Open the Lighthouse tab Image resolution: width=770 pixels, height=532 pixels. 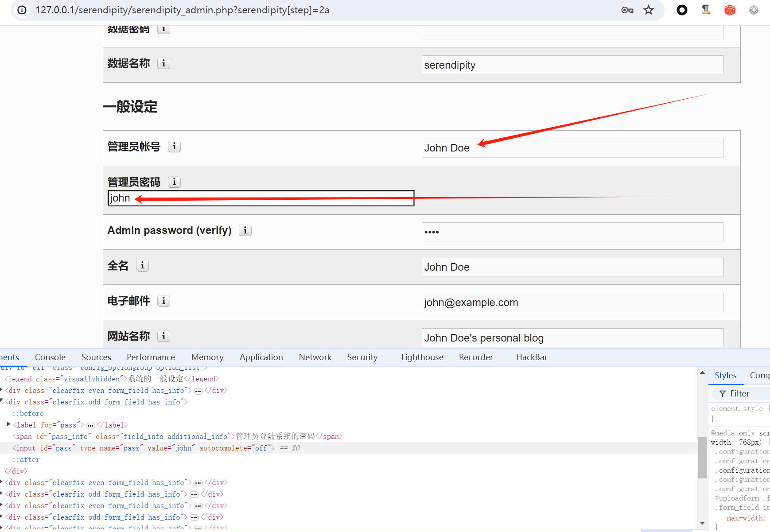pyautogui.click(x=422, y=357)
